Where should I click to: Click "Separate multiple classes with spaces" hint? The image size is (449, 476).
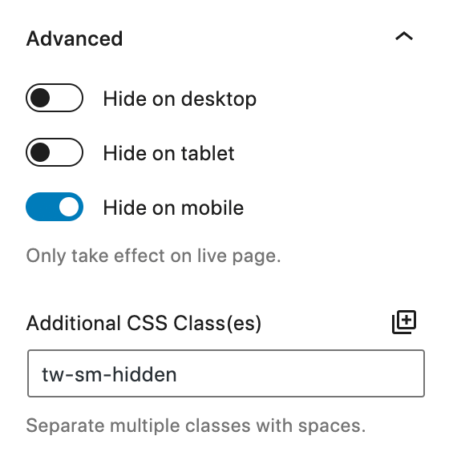(x=196, y=426)
